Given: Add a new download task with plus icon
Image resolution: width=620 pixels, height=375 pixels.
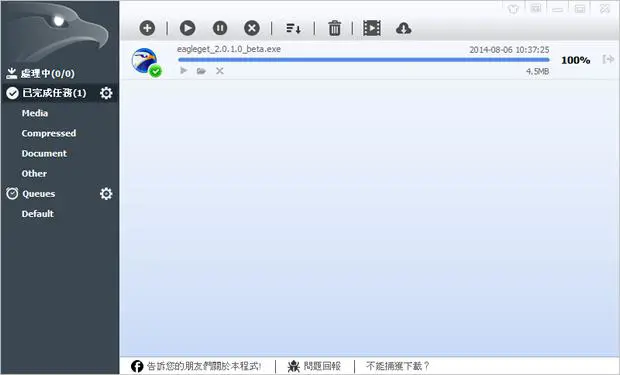Looking at the screenshot, I should tap(147, 28).
